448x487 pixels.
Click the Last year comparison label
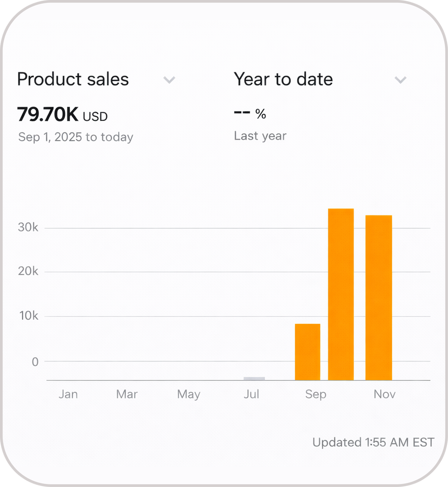tap(260, 136)
